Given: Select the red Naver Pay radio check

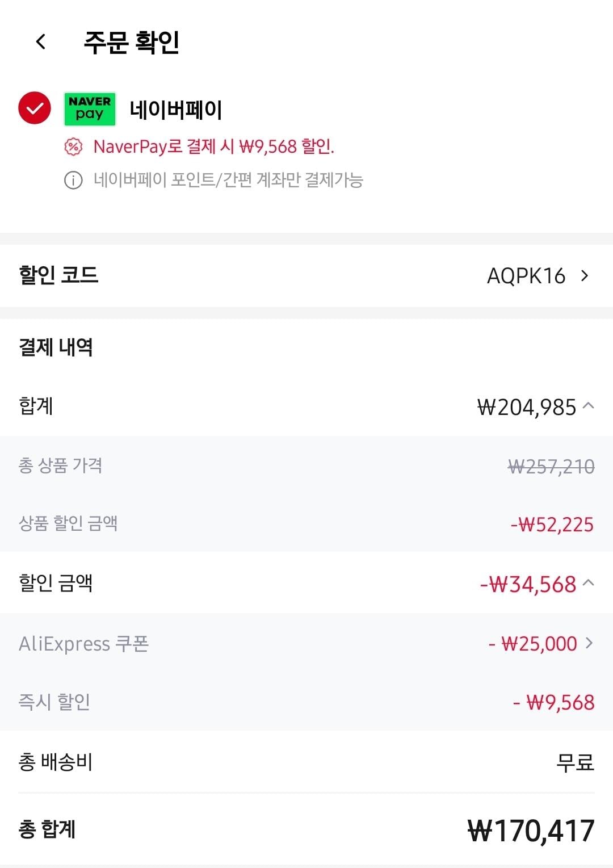Looking at the screenshot, I should [x=35, y=108].
